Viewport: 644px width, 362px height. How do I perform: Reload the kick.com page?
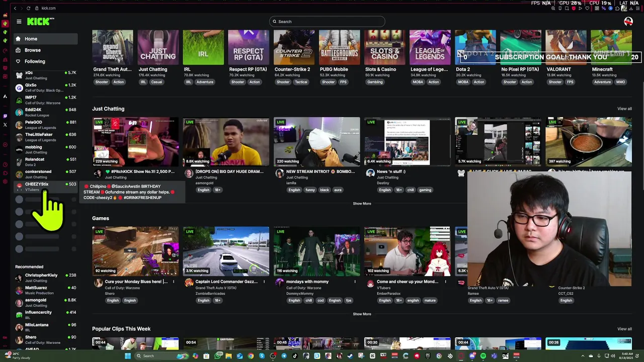point(28,8)
